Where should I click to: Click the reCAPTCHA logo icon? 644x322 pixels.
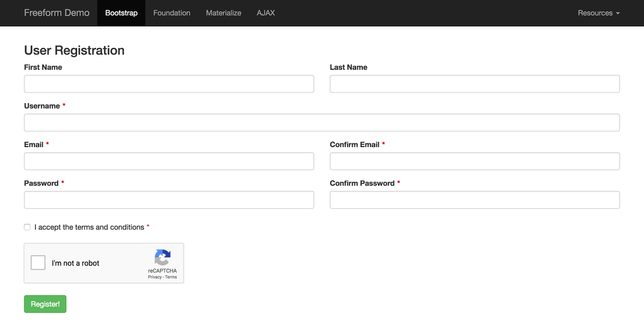(163, 257)
